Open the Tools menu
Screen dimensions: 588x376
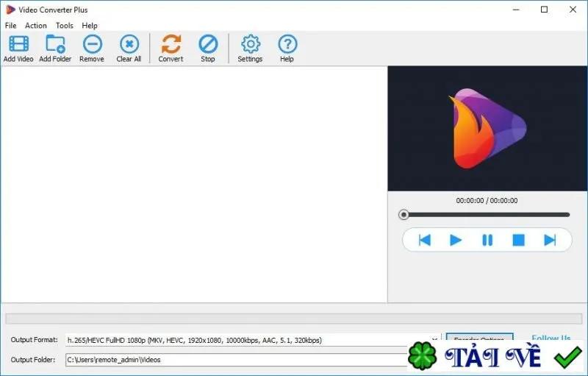[65, 26]
